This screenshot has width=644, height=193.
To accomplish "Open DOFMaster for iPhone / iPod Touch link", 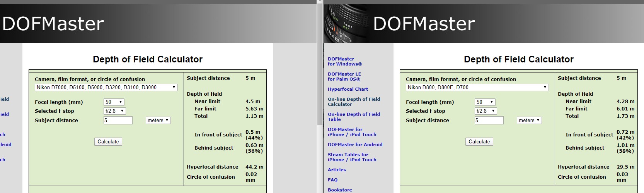I will click(x=352, y=132).
